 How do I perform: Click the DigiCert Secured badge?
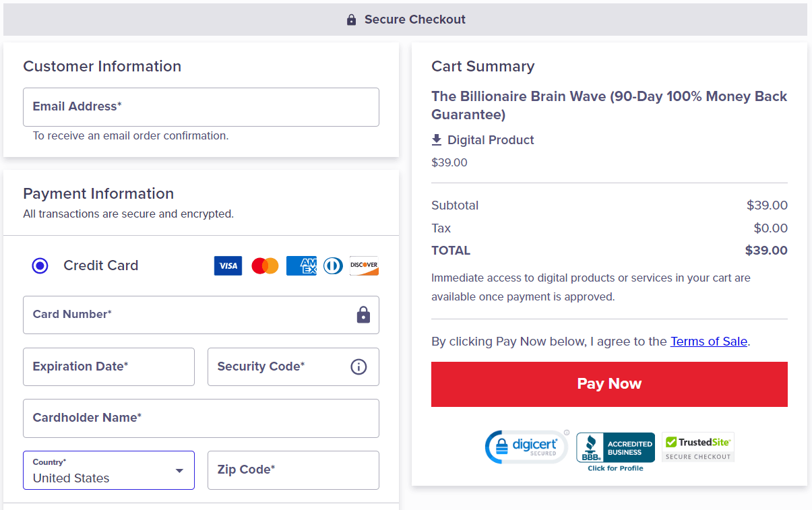(x=526, y=447)
